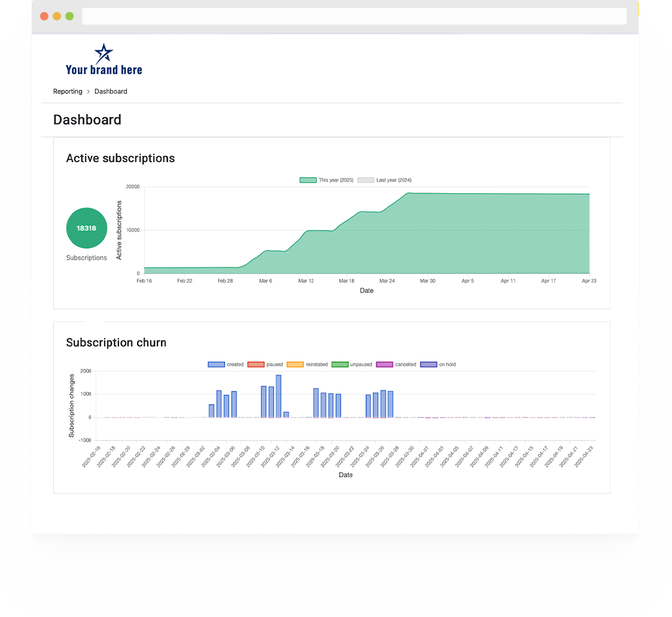Toggle the 'paused' churn legend
The image size is (672, 617).
click(x=265, y=364)
